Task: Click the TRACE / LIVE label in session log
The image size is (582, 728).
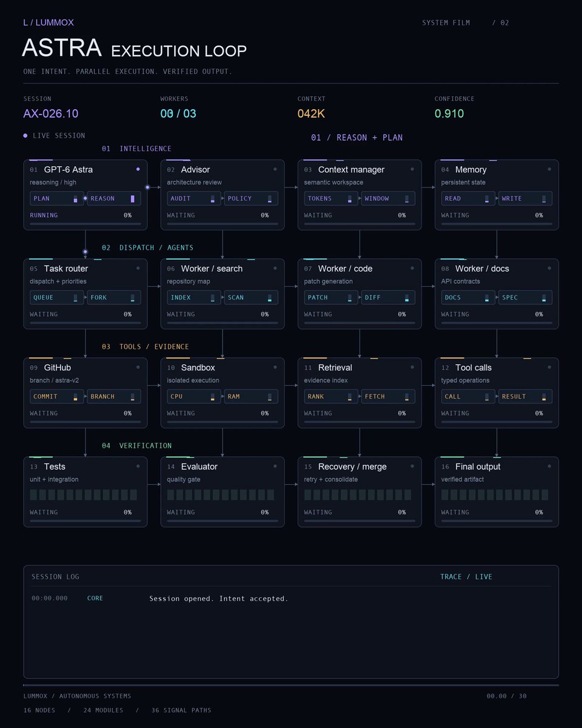Action: tap(466, 577)
